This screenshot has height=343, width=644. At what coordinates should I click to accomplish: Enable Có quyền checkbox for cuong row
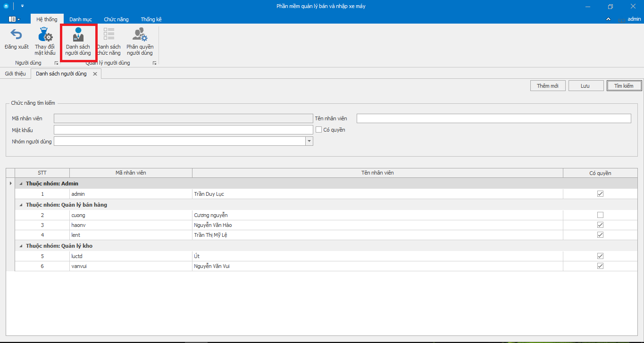(600, 215)
